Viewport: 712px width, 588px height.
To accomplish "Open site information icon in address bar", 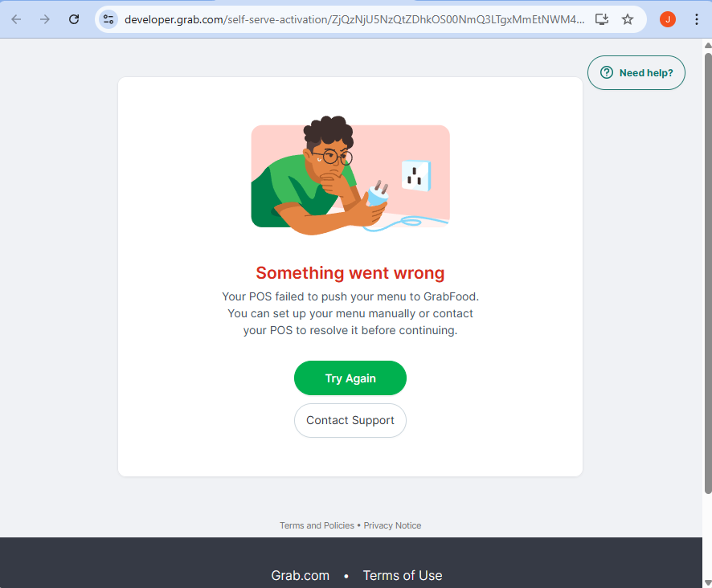I will point(108,19).
